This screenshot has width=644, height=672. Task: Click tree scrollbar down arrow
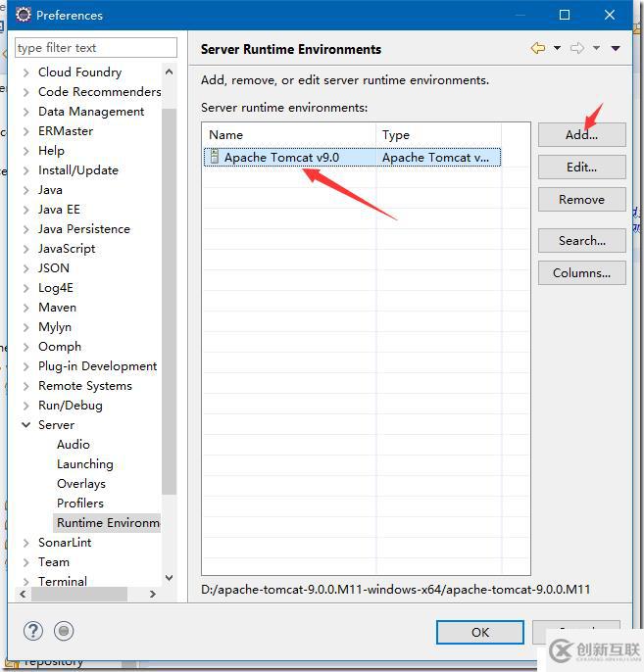[170, 578]
